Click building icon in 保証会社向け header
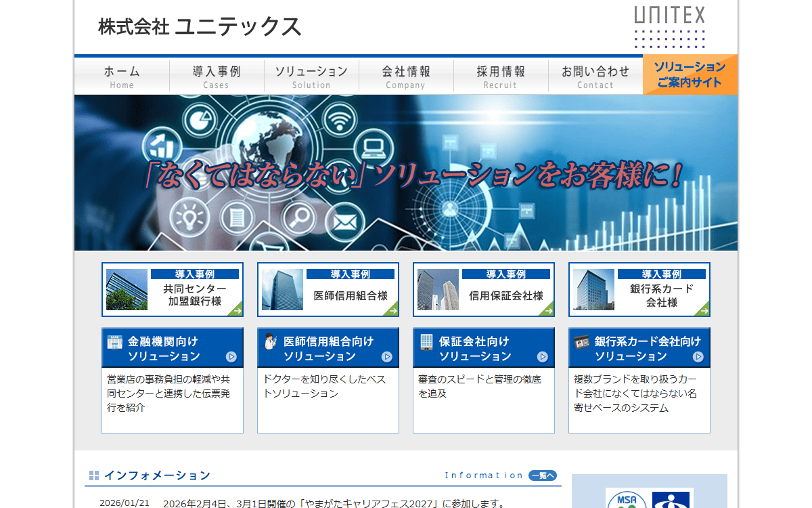Image resolution: width=812 pixels, height=508 pixels. (x=426, y=342)
